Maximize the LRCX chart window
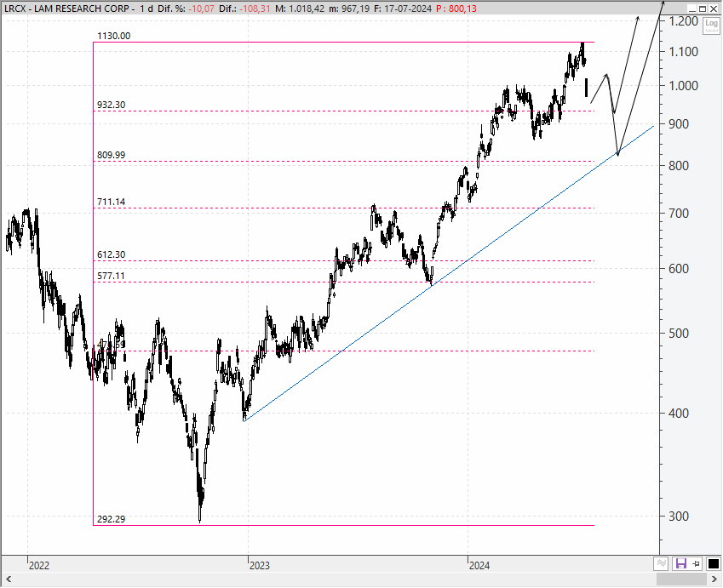Screen dimensions: 723x588 pyautogui.click(x=703, y=9)
